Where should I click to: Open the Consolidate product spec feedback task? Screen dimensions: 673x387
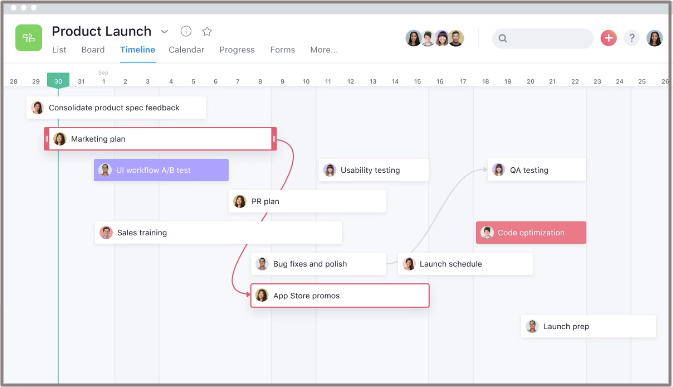point(116,108)
